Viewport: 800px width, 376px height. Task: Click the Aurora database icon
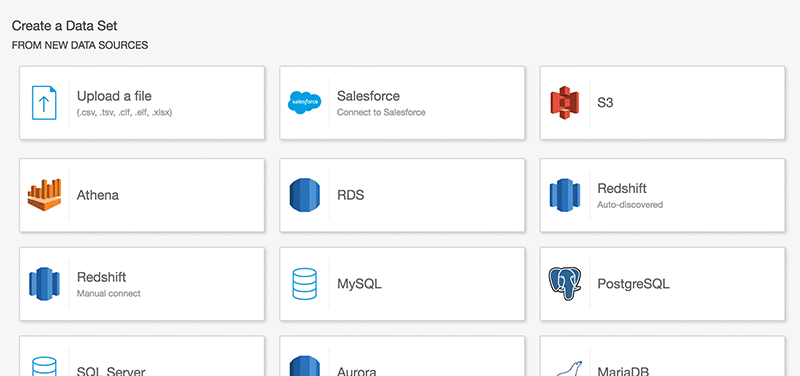(x=305, y=366)
